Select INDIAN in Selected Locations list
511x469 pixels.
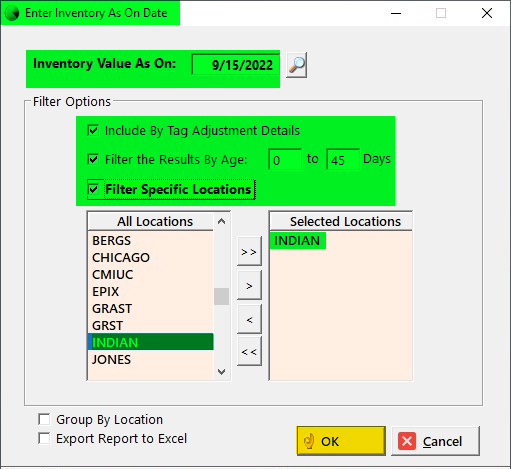[297, 240]
